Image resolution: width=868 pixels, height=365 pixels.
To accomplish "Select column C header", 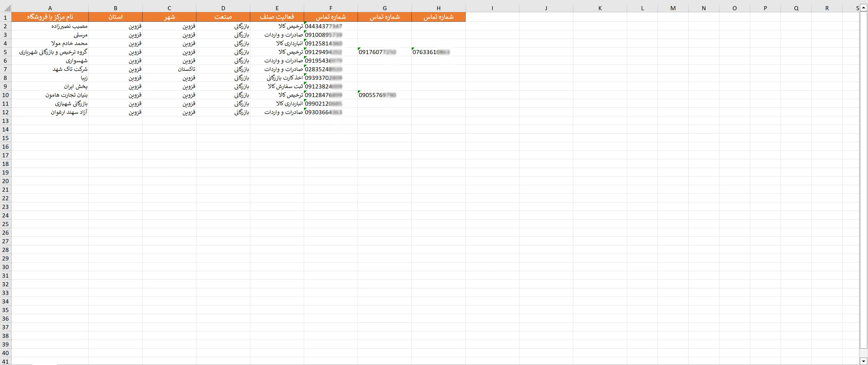I will 169,8.
